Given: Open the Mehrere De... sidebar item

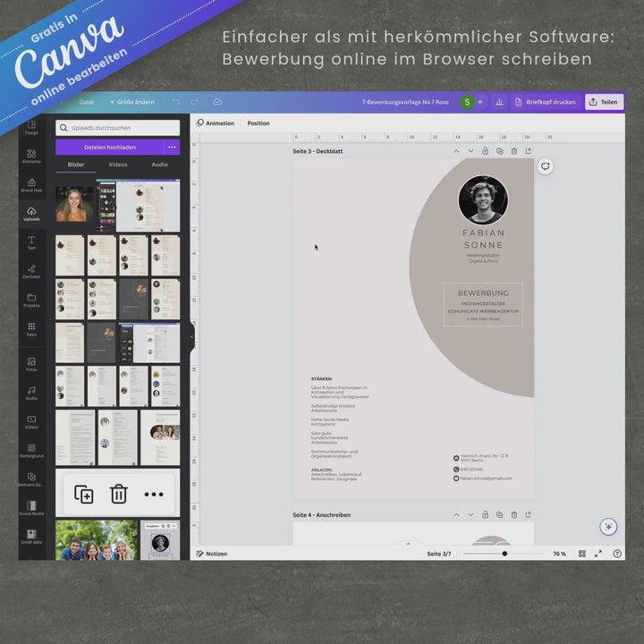Looking at the screenshot, I should tap(31, 479).
